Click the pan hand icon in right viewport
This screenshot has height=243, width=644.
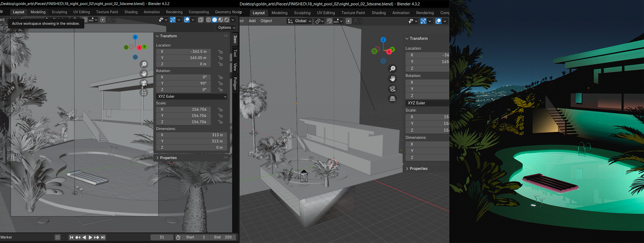[393, 79]
